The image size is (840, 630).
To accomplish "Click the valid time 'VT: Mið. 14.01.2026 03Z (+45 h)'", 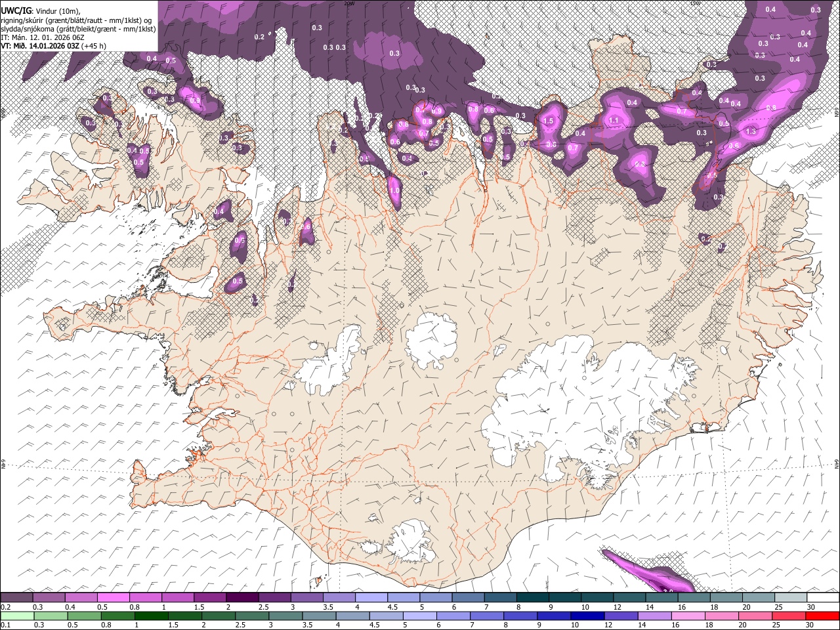I will (x=54, y=46).
